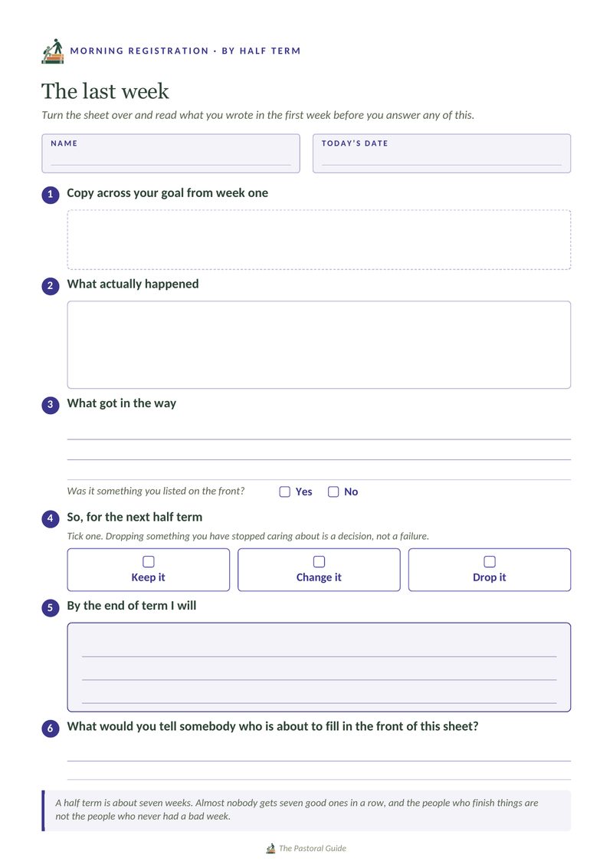Click into the Name field
The width and height of the screenshot is (613, 868).
coord(171,153)
